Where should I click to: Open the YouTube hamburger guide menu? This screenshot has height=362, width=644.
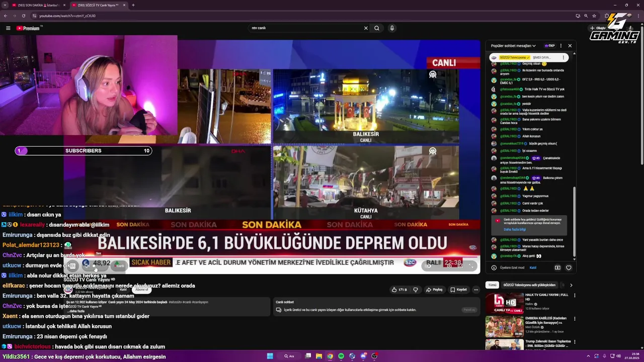pos(8,28)
